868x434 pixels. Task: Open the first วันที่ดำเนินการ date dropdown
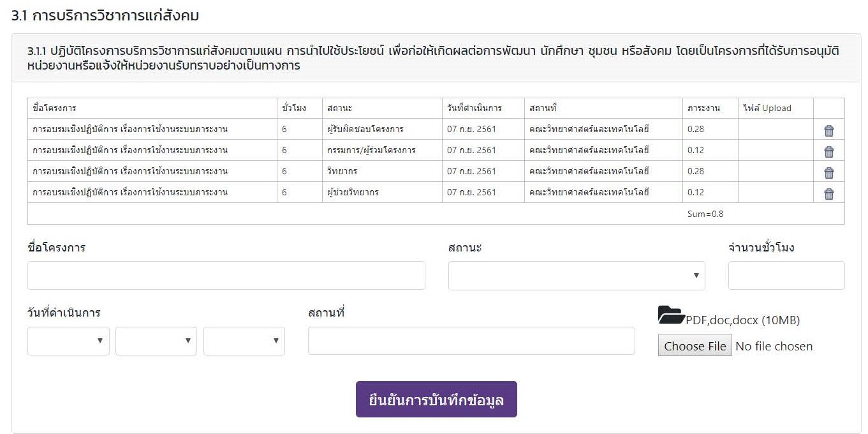tap(68, 341)
